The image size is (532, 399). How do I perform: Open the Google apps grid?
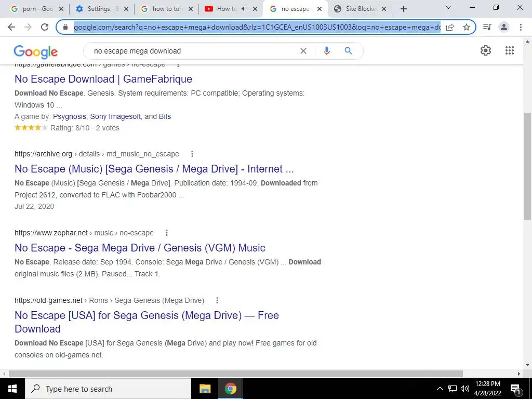click(510, 50)
